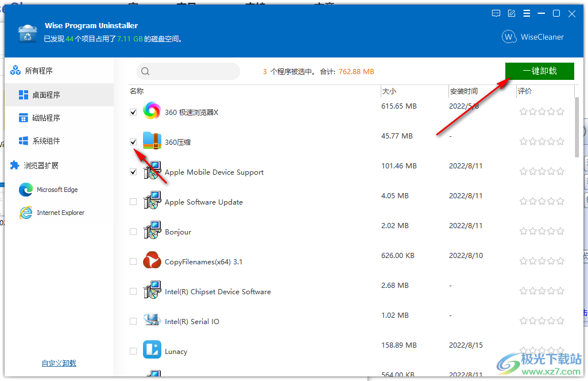
Task: Click the 158.89 MB size value
Action: 399,345
